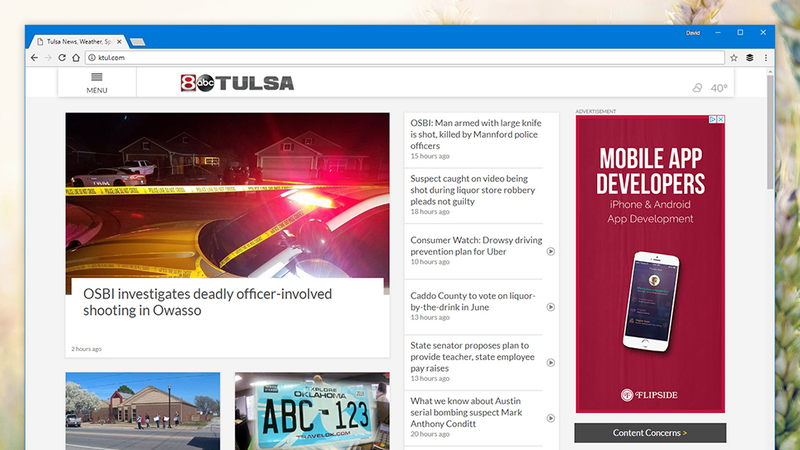
Task: Click the address bar showing ktul.com
Action: [405, 58]
